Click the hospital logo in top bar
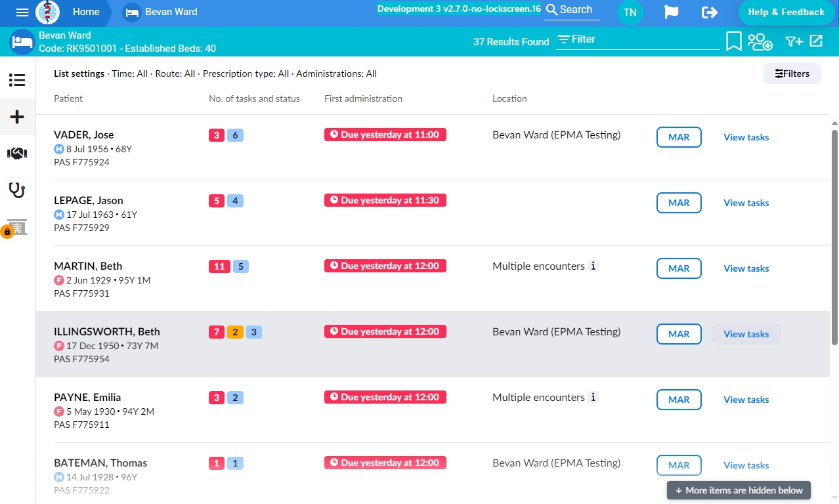This screenshot has width=839, height=504. click(47, 12)
